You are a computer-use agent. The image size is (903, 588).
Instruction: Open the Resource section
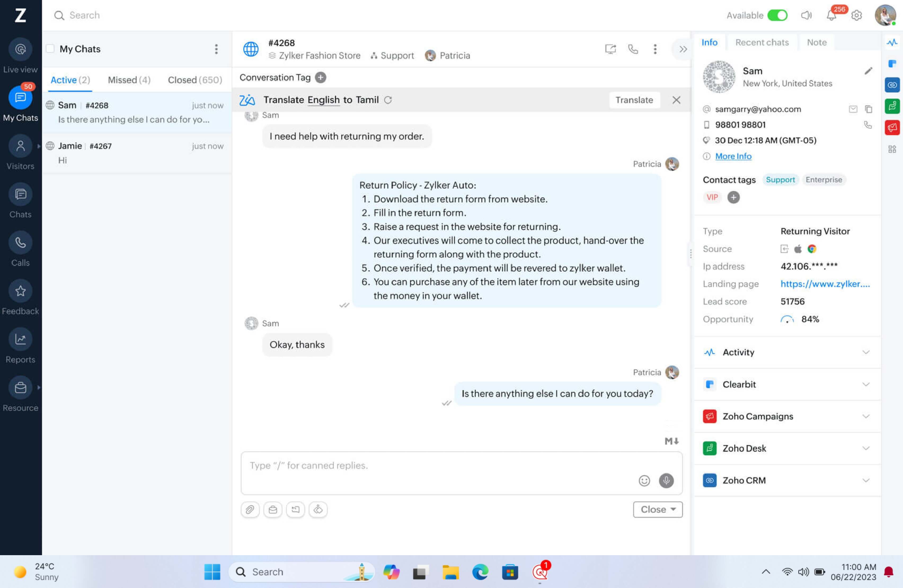[20, 394]
